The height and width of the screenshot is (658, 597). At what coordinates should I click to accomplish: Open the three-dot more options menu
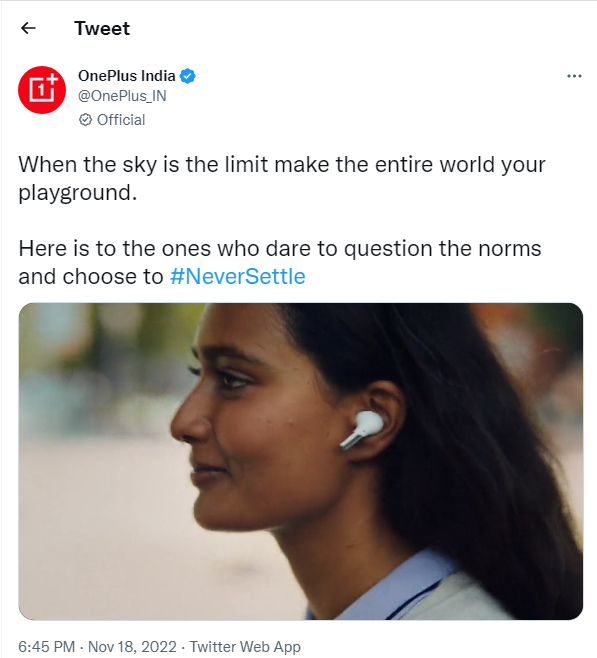click(574, 76)
